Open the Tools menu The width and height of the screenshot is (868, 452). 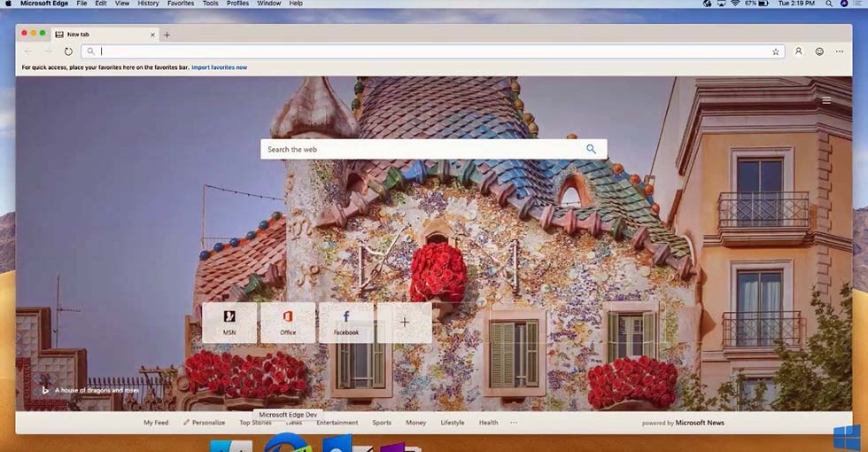click(x=211, y=4)
